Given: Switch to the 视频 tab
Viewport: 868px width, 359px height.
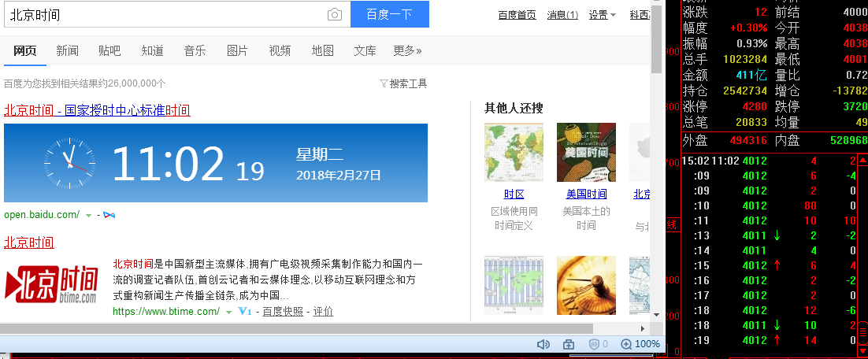Looking at the screenshot, I should pyautogui.click(x=280, y=51).
